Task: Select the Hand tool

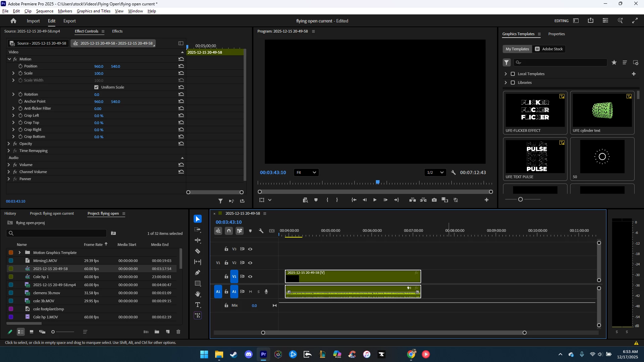Action: click(198, 294)
